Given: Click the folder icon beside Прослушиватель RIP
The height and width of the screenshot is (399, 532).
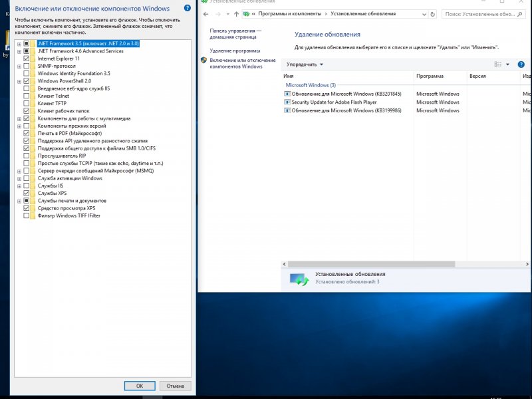Looking at the screenshot, I should (33, 156).
